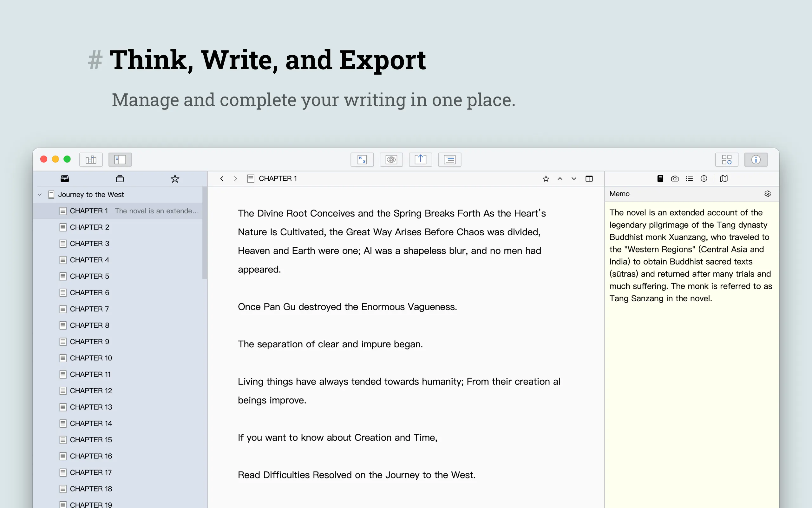Switch to the favorites star sidebar tab
Image resolution: width=812 pixels, height=508 pixels.
tap(175, 178)
